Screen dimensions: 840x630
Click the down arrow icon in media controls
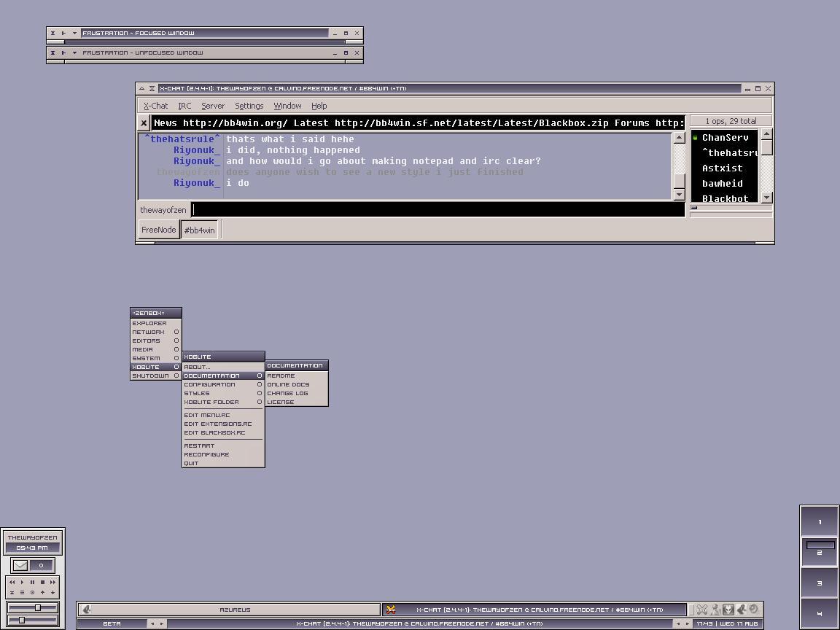53,593
